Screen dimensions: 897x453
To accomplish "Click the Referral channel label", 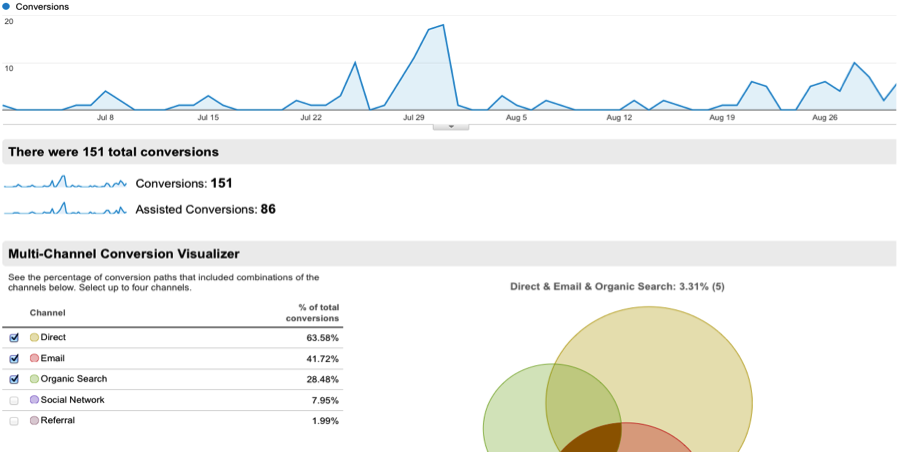I will 58,420.
